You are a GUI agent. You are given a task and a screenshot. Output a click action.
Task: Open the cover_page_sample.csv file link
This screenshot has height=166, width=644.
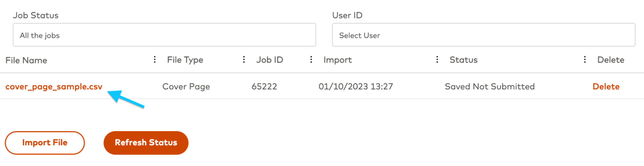(54, 87)
